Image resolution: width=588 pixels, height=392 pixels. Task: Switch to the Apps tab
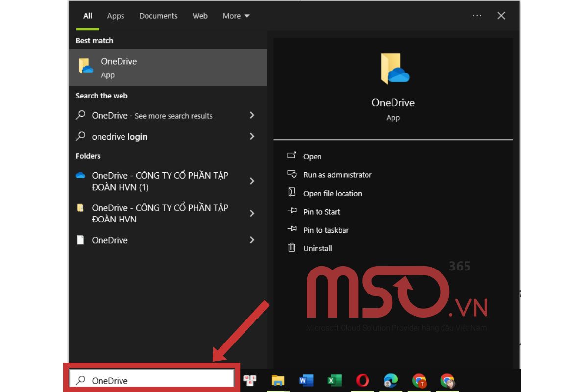pyautogui.click(x=116, y=16)
